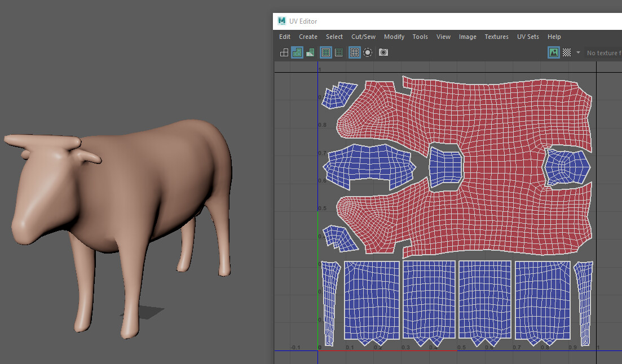
Task: Open the texture selection dropdown arrow
Action: tap(578, 52)
